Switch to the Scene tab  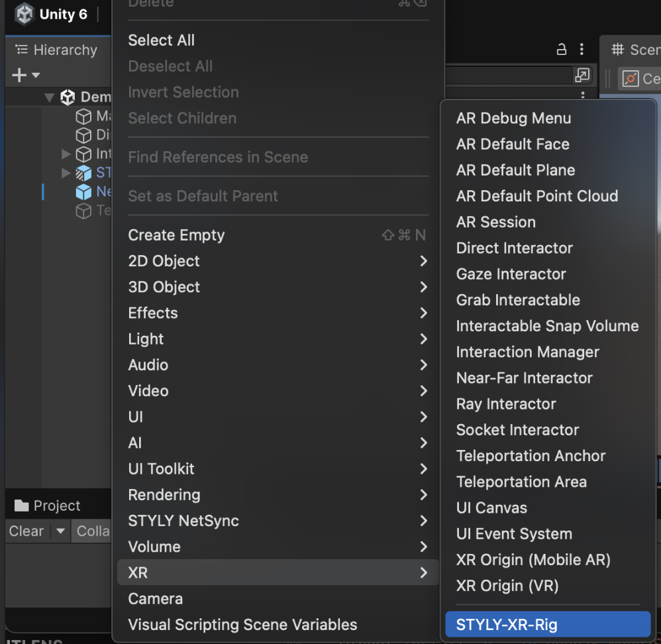[x=636, y=50]
